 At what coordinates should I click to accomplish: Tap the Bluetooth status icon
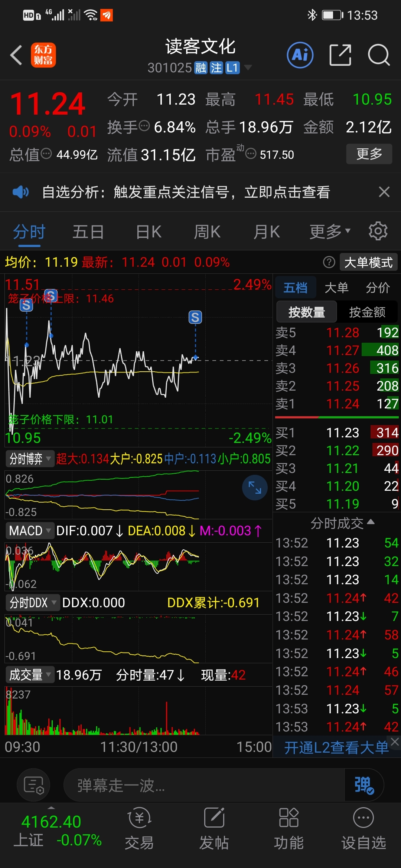312,15
